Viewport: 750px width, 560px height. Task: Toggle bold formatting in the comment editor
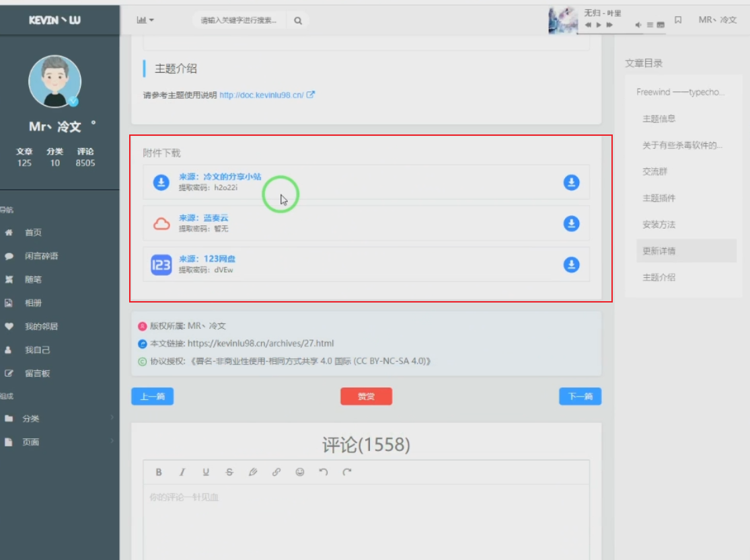tap(159, 472)
